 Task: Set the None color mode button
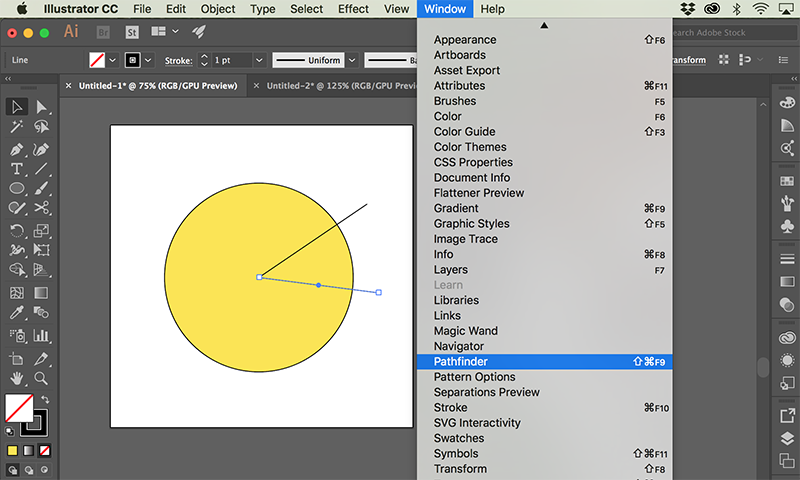point(45,450)
